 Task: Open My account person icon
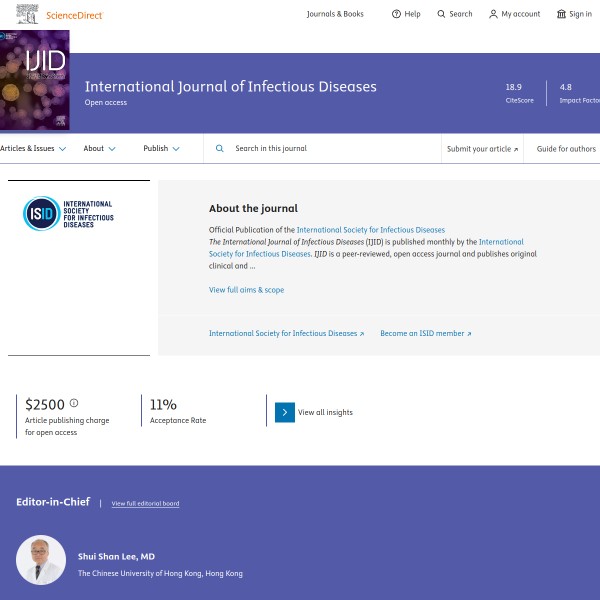[493, 14]
